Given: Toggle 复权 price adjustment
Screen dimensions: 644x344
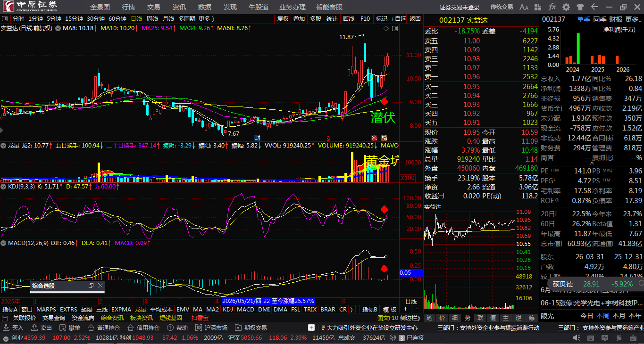Looking at the screenshot, I should (283, 19).
